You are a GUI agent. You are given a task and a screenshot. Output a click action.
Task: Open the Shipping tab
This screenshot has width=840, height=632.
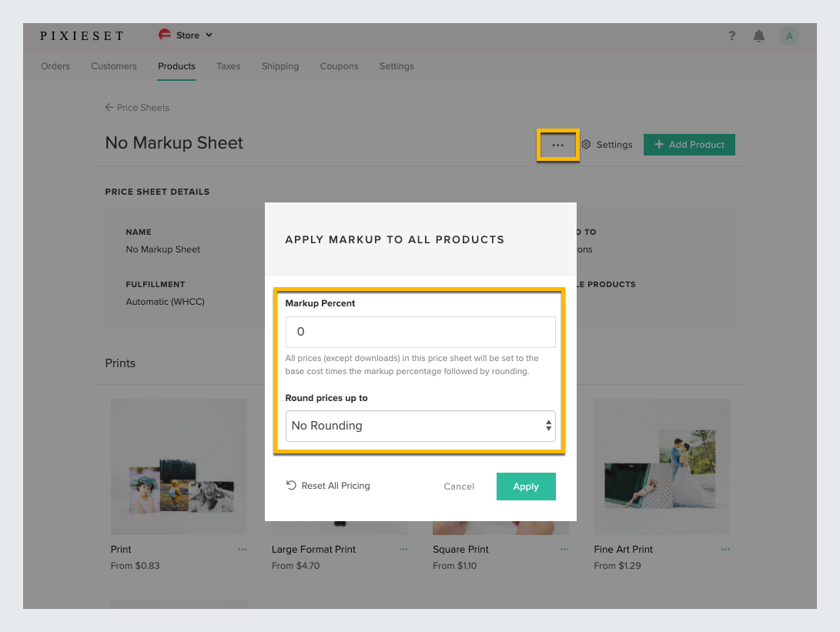tap(280, 66)
